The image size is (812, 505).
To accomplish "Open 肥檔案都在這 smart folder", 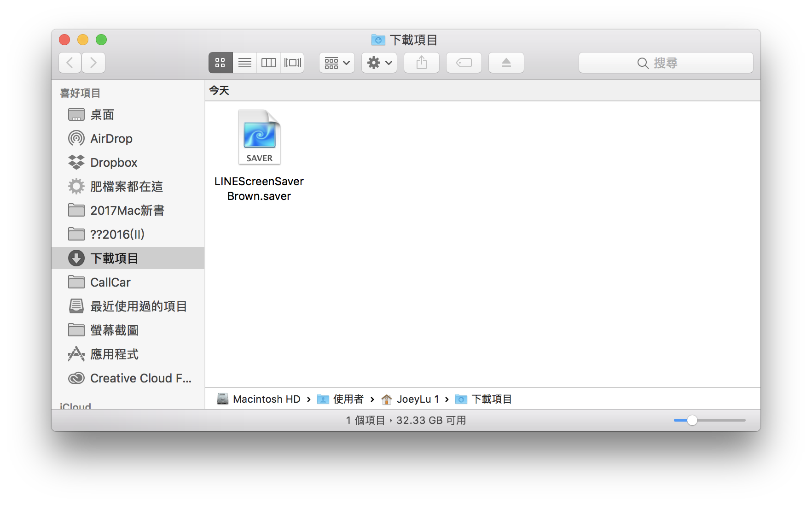I will pyautogui.click(x=128, y=187).
